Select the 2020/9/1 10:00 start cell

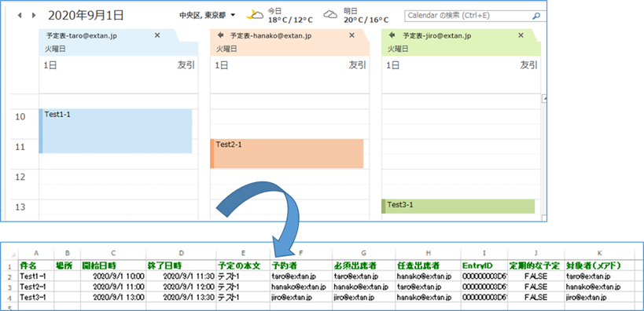pyautogui.click(x=113, y=276)
